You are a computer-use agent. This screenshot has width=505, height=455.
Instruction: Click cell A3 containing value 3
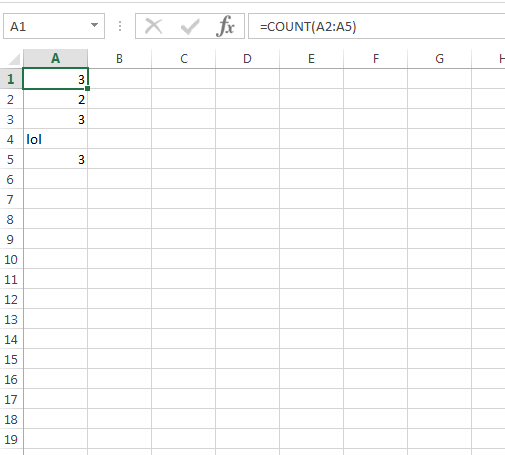(56, 119)
